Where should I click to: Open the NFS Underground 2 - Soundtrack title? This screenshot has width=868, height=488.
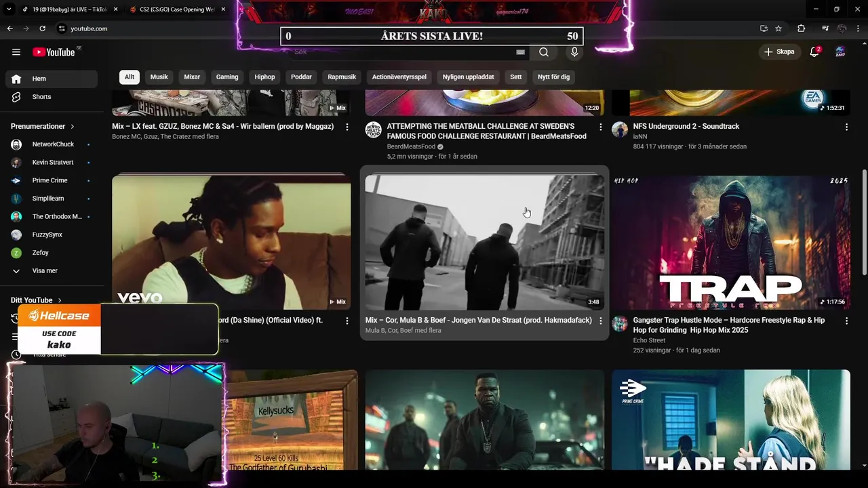coord(686,126)
